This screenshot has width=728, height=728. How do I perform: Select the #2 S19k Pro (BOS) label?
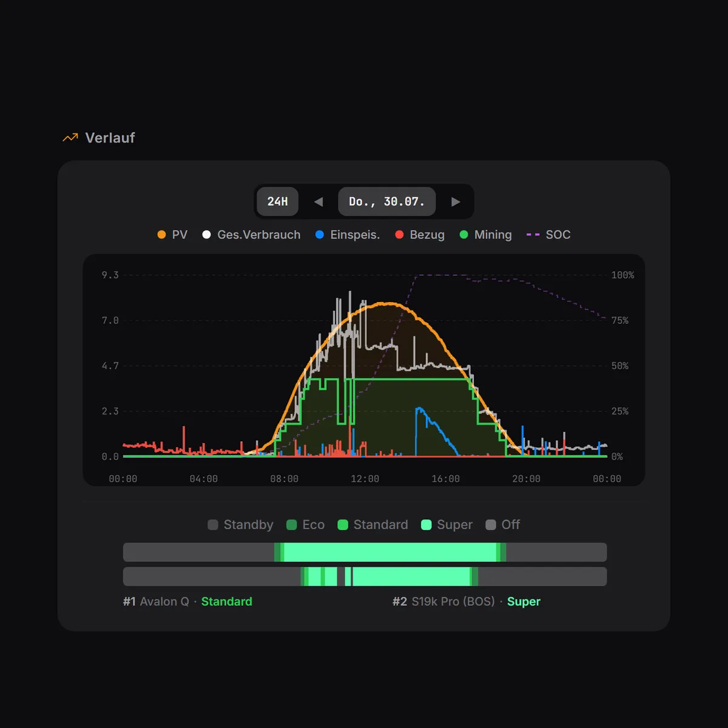pyautogui.click(x=443, y=601)
